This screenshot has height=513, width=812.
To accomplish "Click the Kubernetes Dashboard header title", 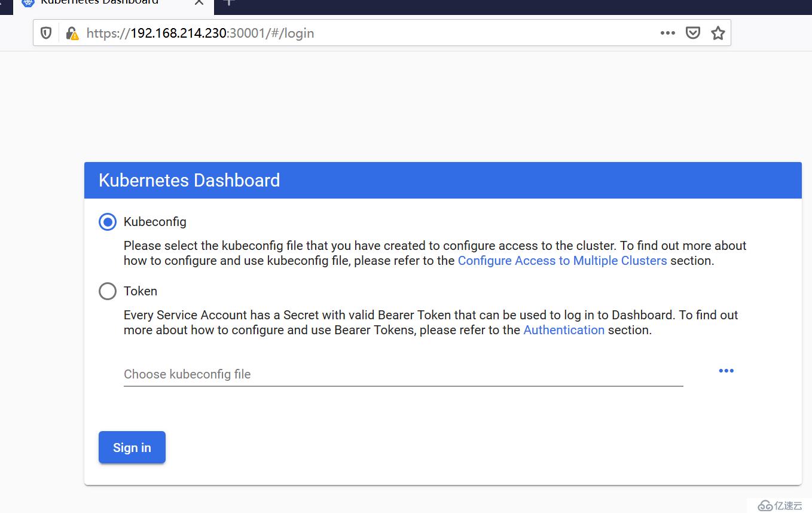I will click(x=189, y=181).
